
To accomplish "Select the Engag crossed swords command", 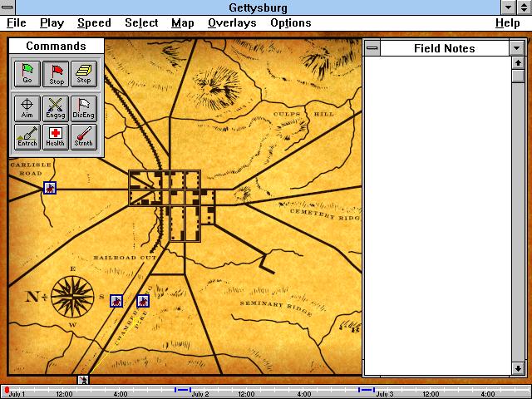I will 56,109.
